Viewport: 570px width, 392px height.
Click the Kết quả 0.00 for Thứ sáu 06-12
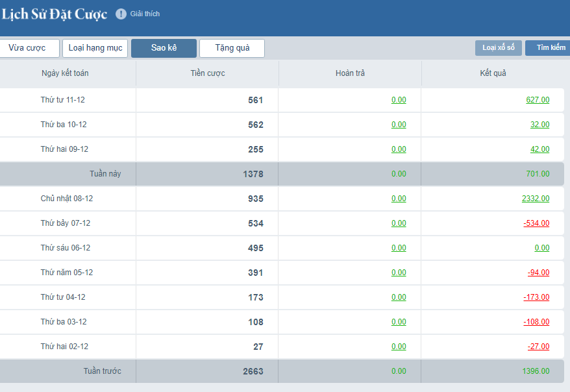tap(541, 248)
